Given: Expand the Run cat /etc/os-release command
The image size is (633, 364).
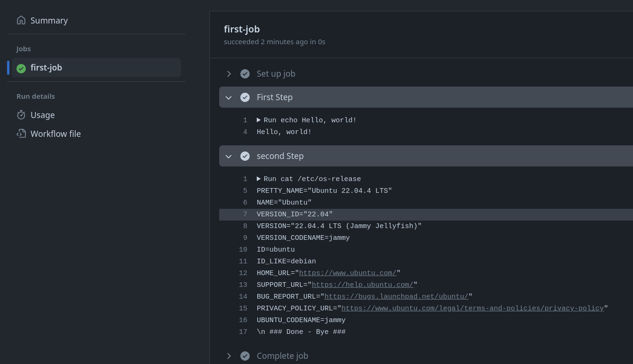Looking at the screenshot, I should (x=259, y=179).
